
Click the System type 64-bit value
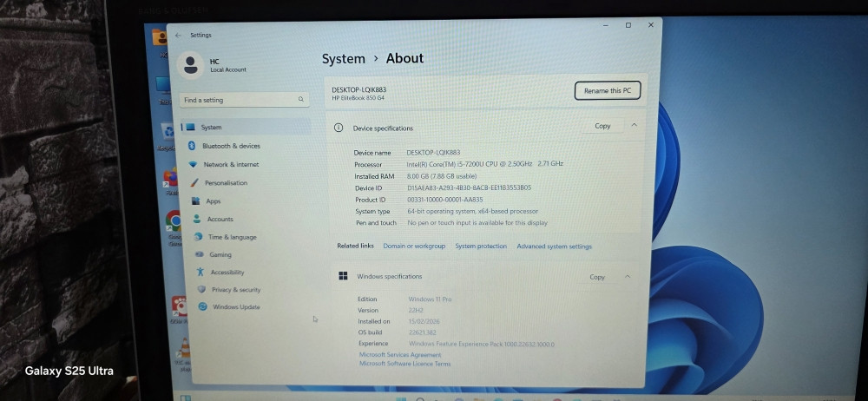473,211
